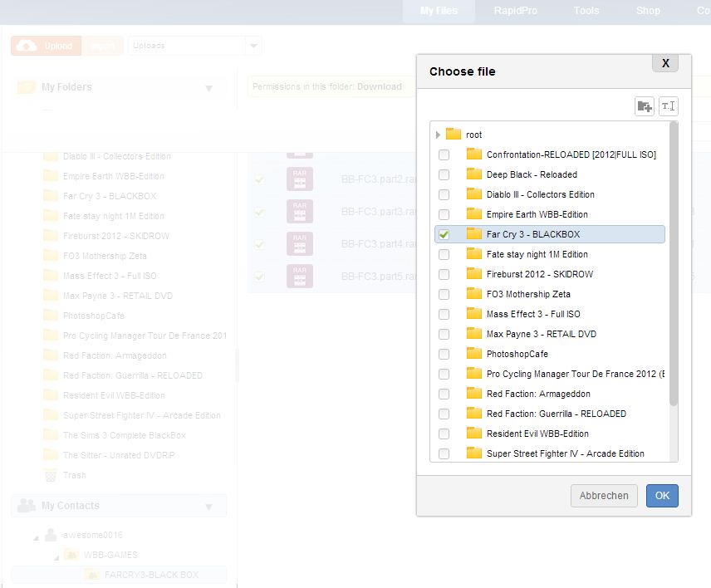The width and height of the screenshot is (711, 588).
Task: Collapse the My Folders section arrow
Action: [208, 88]
